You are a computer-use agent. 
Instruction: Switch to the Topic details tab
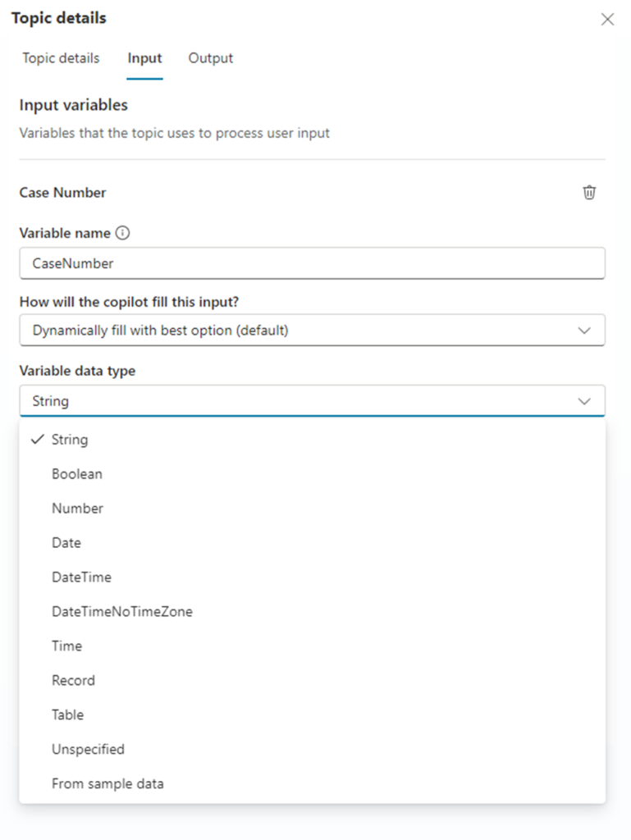click(61, 58)
